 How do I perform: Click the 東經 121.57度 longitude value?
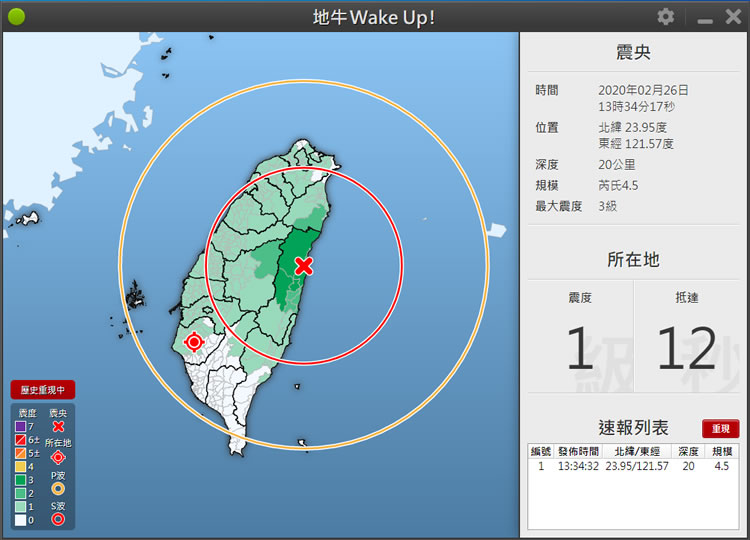[636, 143]
